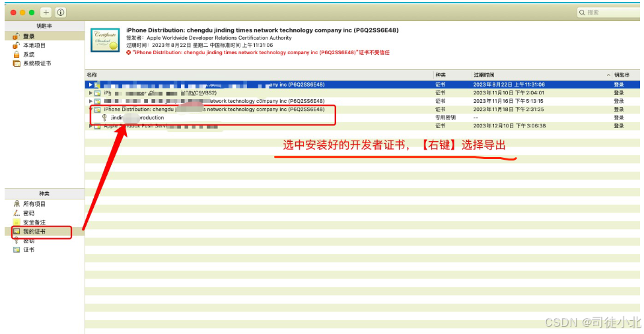
Task: Click the certificate icon beside 我的证书
Action: point(17,232)
